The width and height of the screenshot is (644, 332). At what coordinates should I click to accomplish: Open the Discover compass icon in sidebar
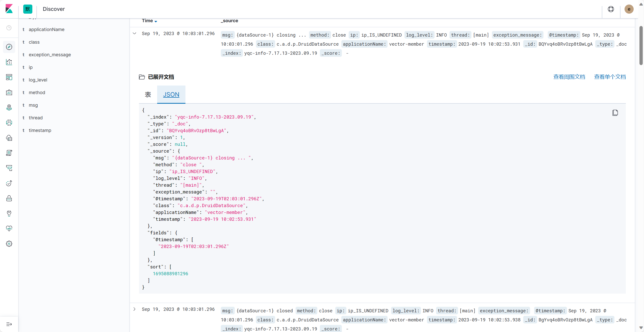9,47
